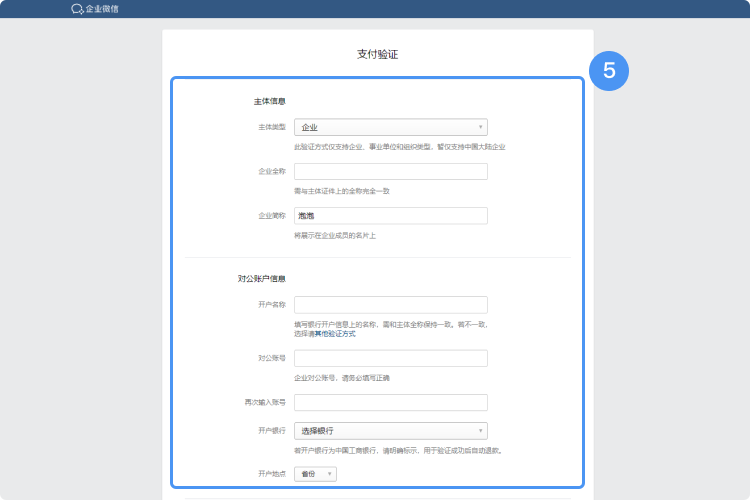Expand the 选择银行 dropdown
Image resolution: width=750 pixels, height=500 pixels.
(x=390, y=430)
